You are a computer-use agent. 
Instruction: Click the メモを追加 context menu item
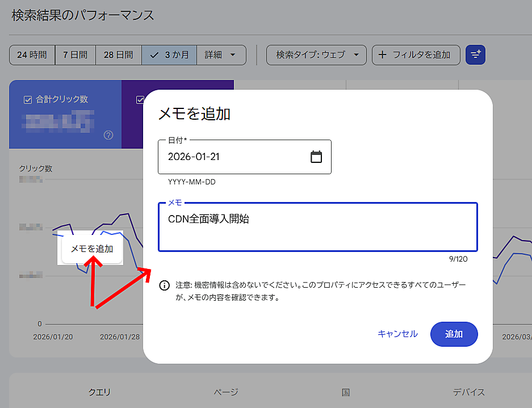click(x=92, y=249)
